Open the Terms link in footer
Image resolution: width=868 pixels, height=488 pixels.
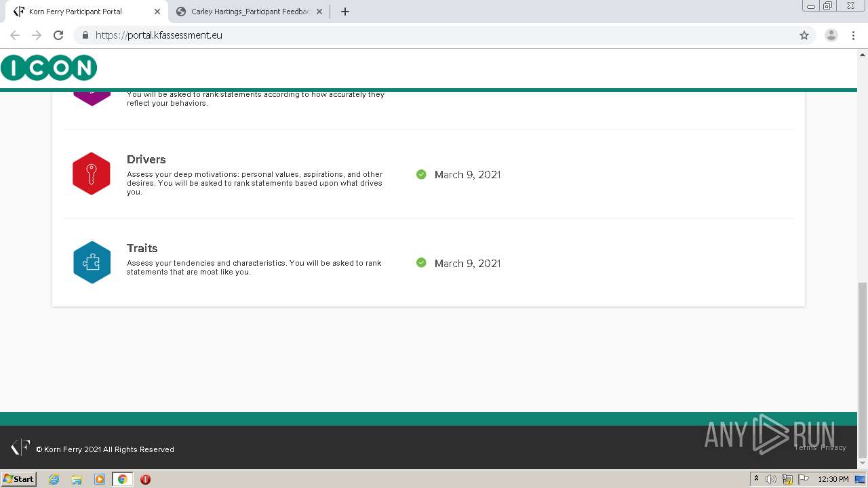[x=806, y=447]
